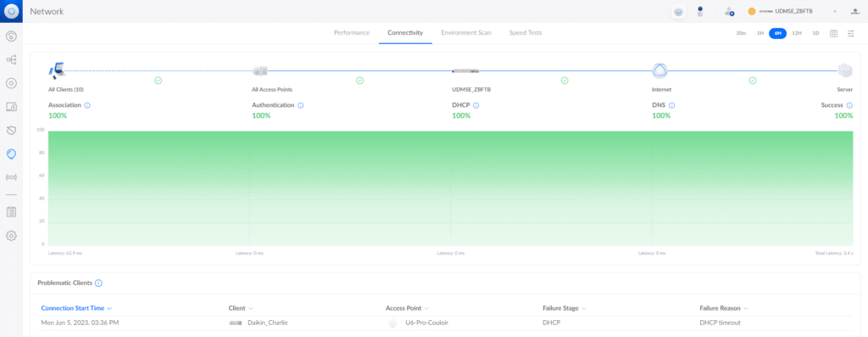The height and width of the screenshot is (337, 868).
Task: Switch to the Performance tab
Action: (x=352, y=33)
